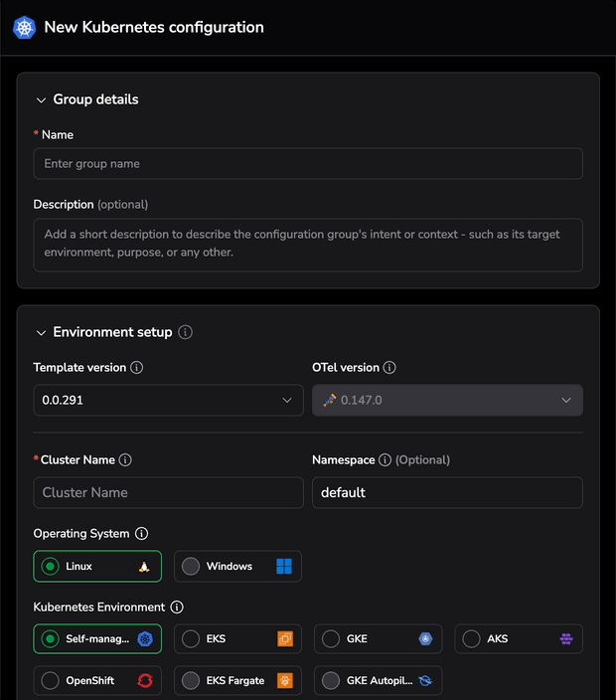Click the Cluster Name input field
This screenshot has height=700, width=616.
coord(168,493)
